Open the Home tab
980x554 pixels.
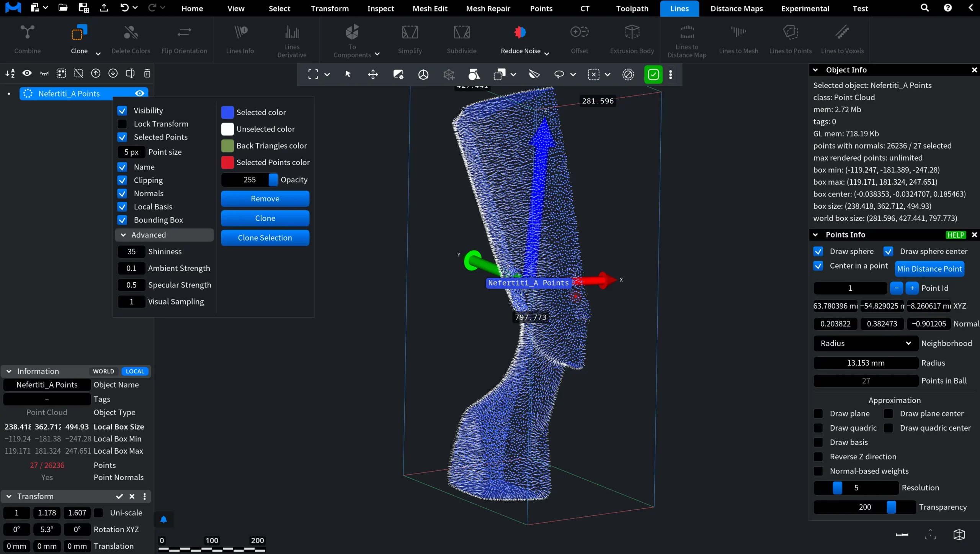click(192, 8)
